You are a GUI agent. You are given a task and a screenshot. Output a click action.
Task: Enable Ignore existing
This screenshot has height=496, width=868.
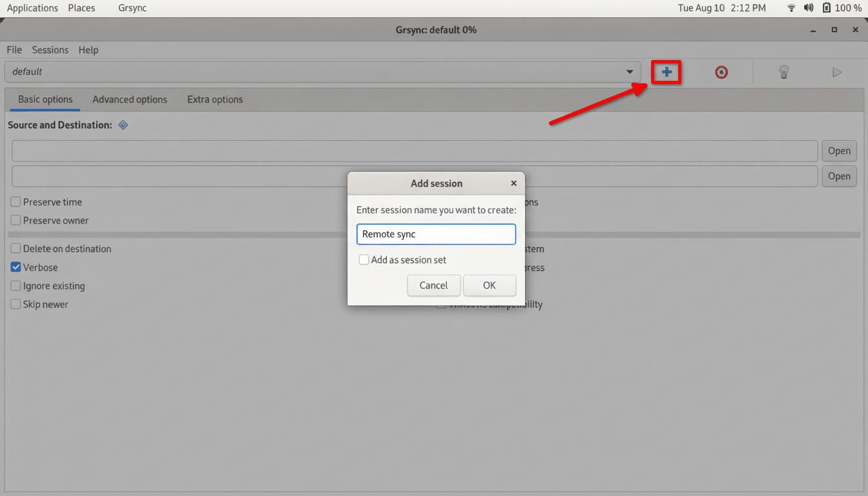click(x=15, y=285)
